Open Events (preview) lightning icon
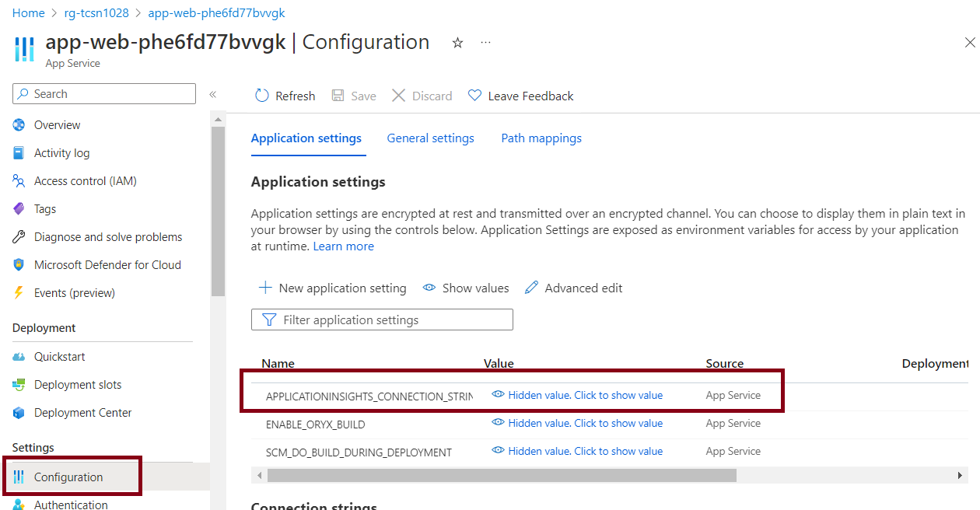The image size is (980, 510). coord(19,293)
